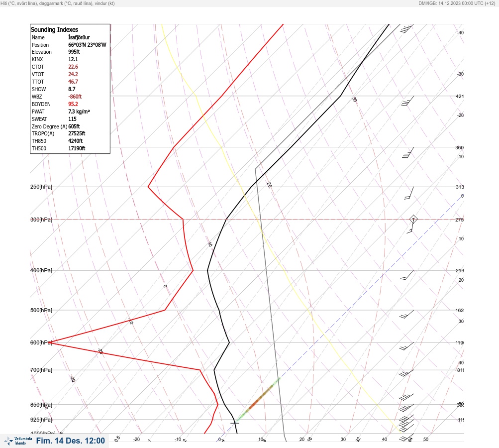This screenshot has height=448, width=499.
Task: Click the WBZ value '-860ft'
Action: point(75,97)
